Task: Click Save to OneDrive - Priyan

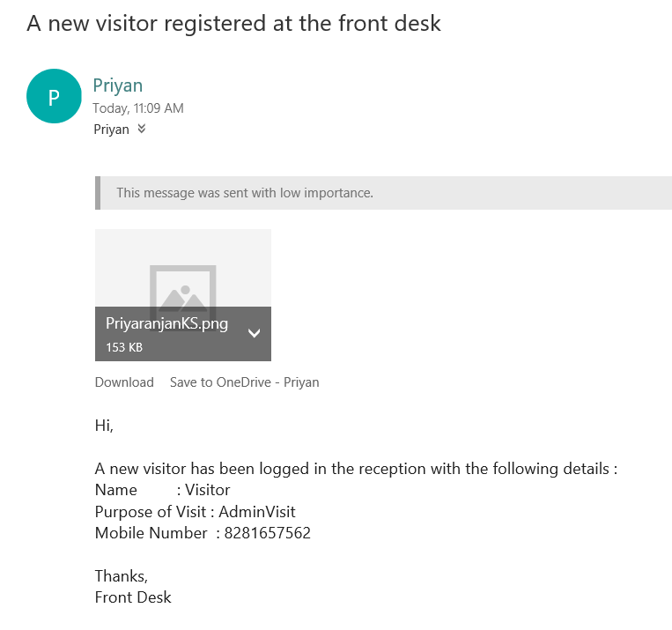Action: [244, 382]
